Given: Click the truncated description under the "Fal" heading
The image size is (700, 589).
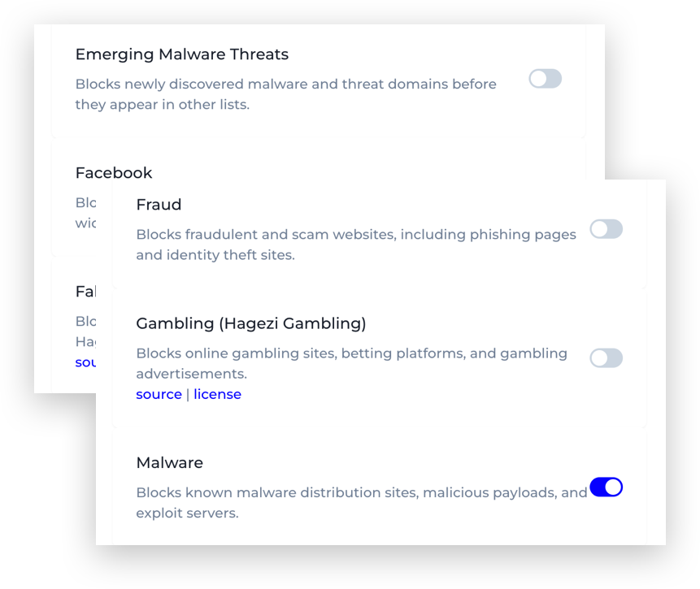Looking at the screenshot, I should click(x=85, y=331).
